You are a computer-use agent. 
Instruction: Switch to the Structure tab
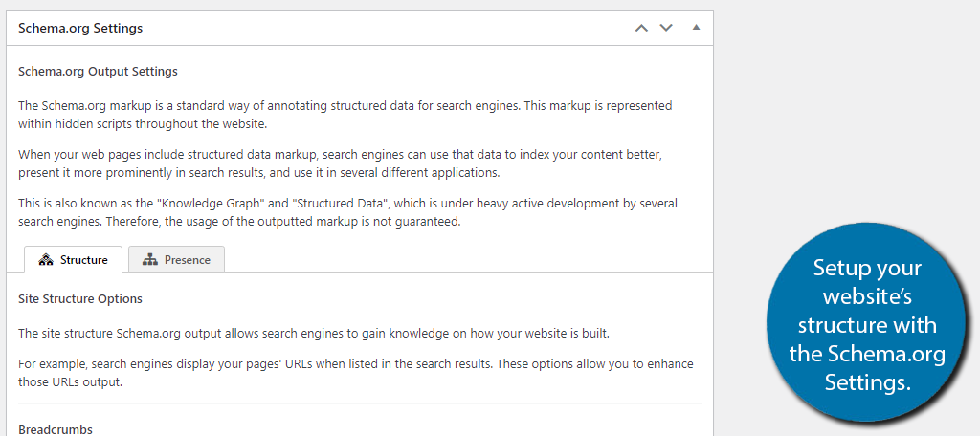click(x=73, y=259)
